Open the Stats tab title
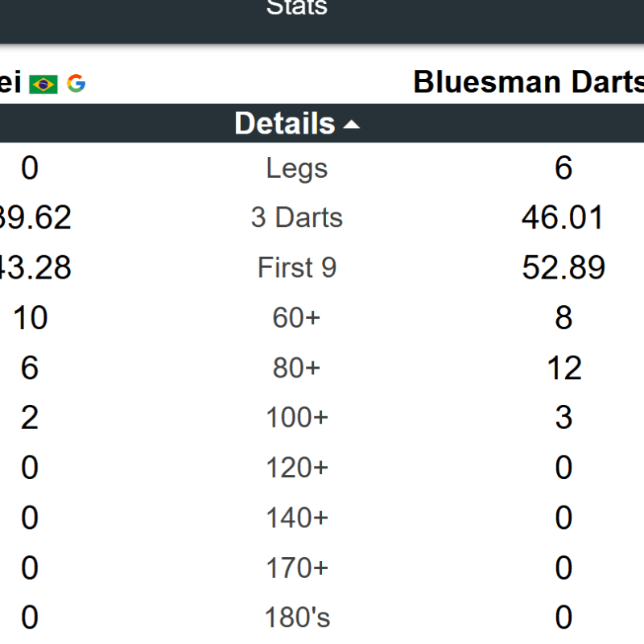 [x=297, y=7]
